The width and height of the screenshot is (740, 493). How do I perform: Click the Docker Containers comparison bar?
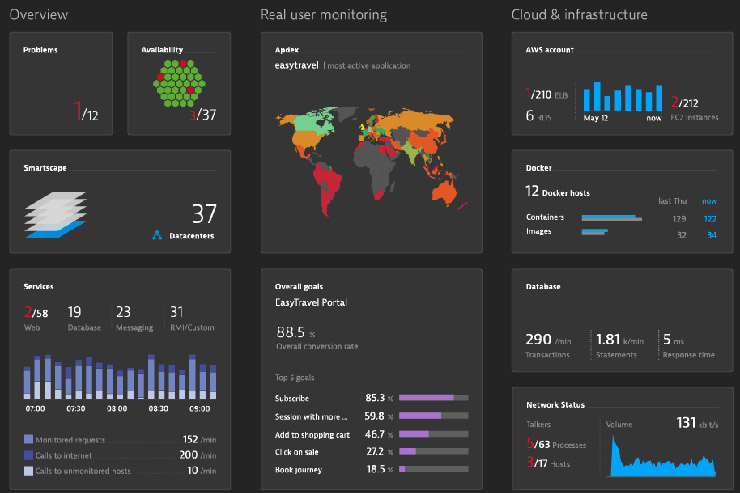(x=609, y=217)
